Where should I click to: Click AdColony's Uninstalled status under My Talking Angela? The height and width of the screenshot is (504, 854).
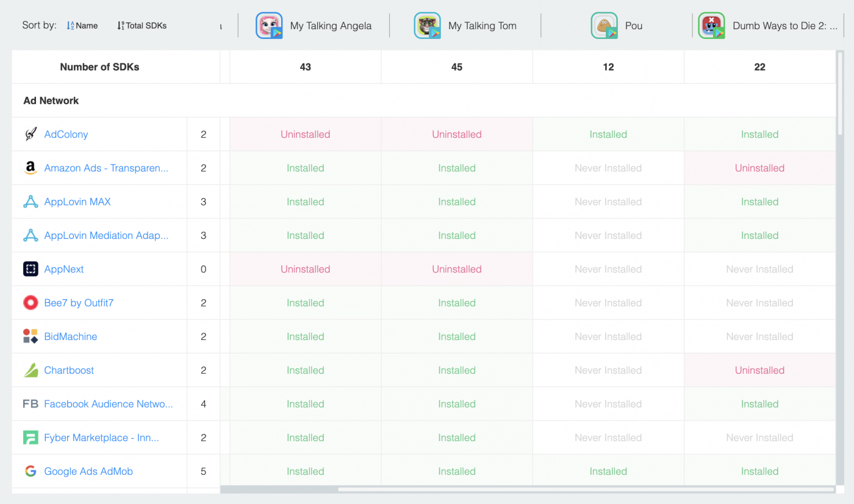point(305,133)
